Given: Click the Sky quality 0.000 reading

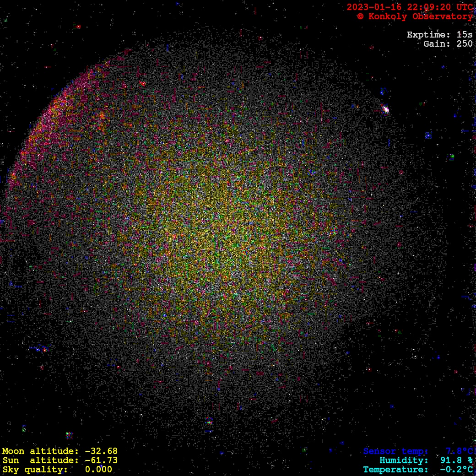Looking at the screenshot, I should click(98, 470).
